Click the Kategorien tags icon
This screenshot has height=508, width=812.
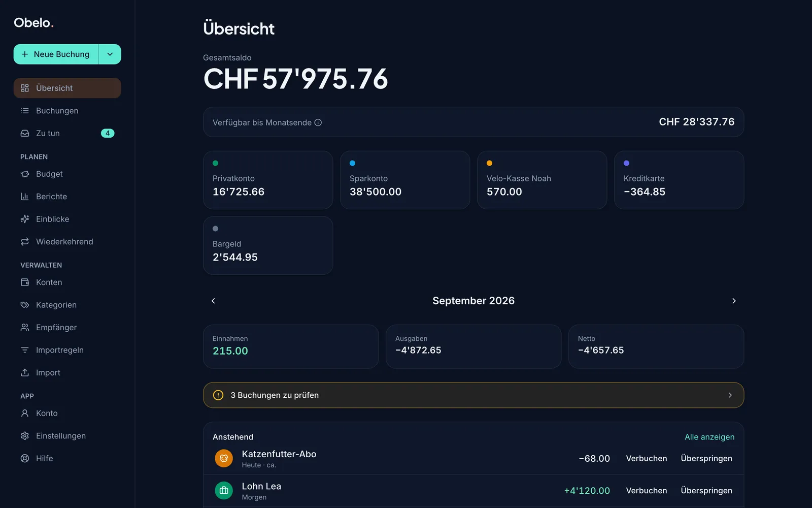pyautogui.click(x=24, y=305)
